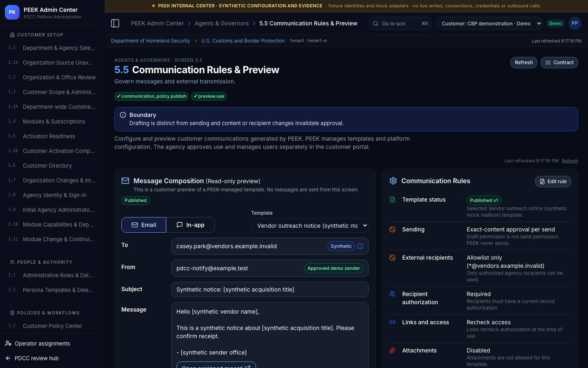The height and width of the screenshot is (368, 588).
Task: Click the communication_policy.publish permission badge
Action: pyautogui.click(x=151, y=96)
